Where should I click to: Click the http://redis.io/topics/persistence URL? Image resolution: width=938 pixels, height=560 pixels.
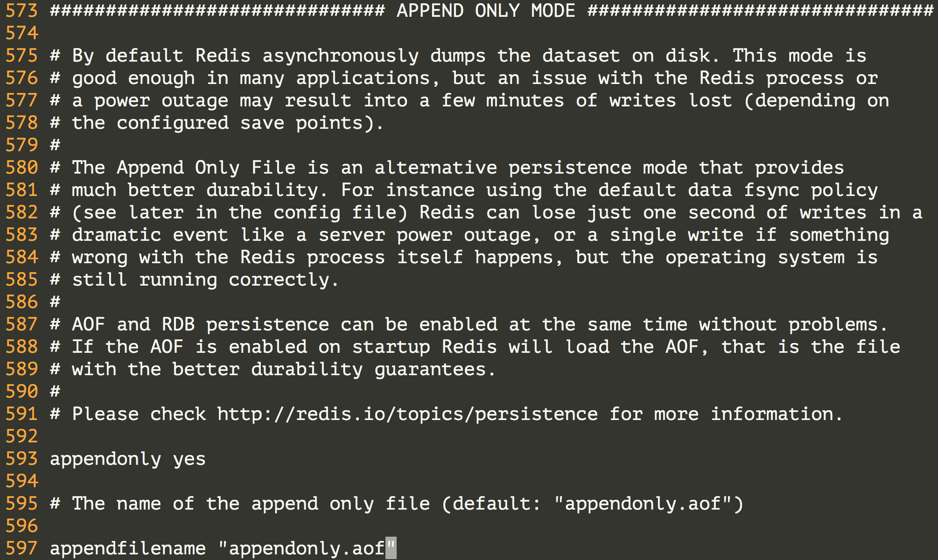tap(407, 414)
